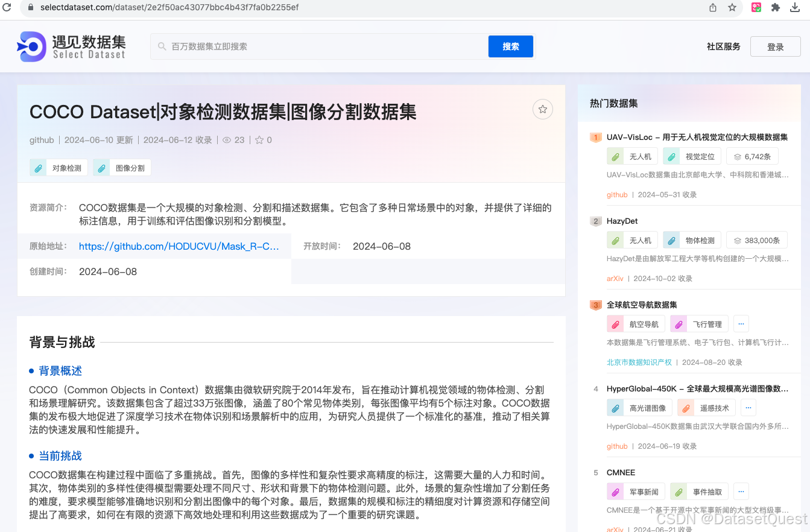Jump to the 当前挑战 section heading

click(x=60, y=456)
